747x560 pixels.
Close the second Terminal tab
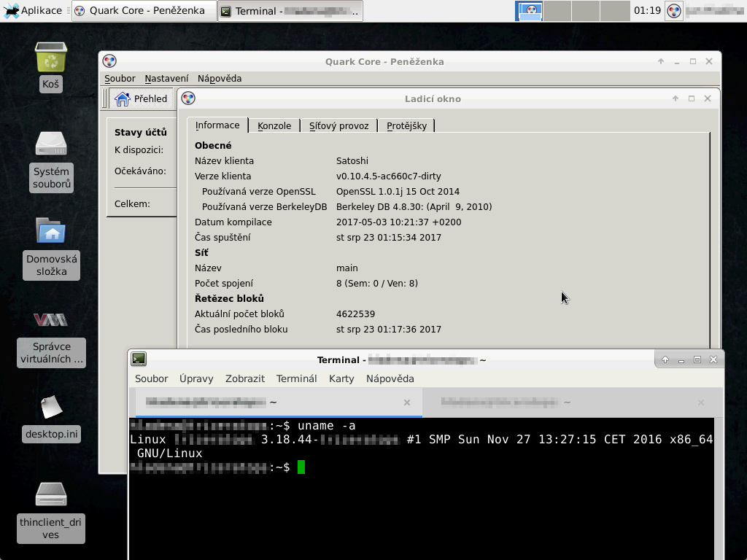[701, 402]
